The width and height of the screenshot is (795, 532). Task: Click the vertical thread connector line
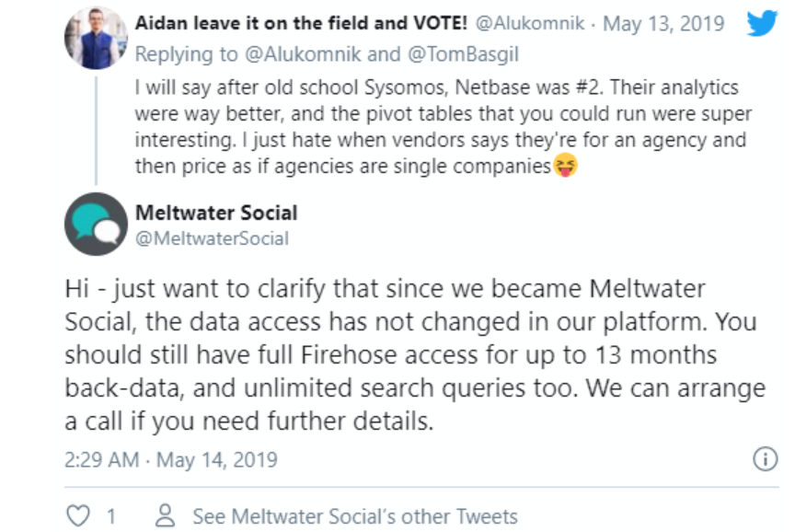point(97,131)
